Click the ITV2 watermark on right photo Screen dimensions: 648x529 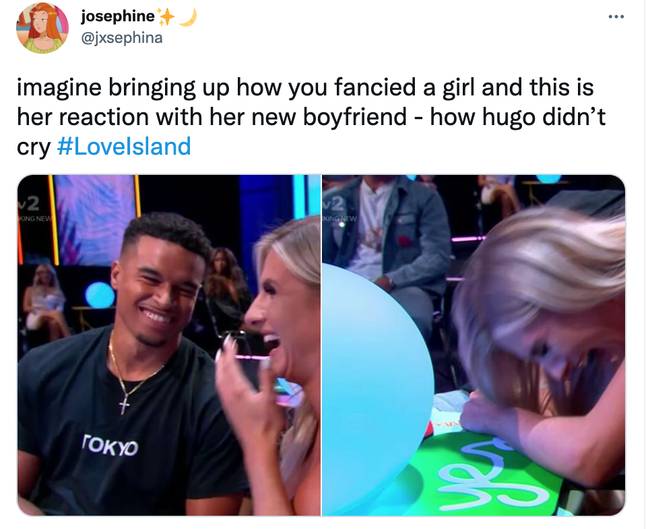pos(336,208)
